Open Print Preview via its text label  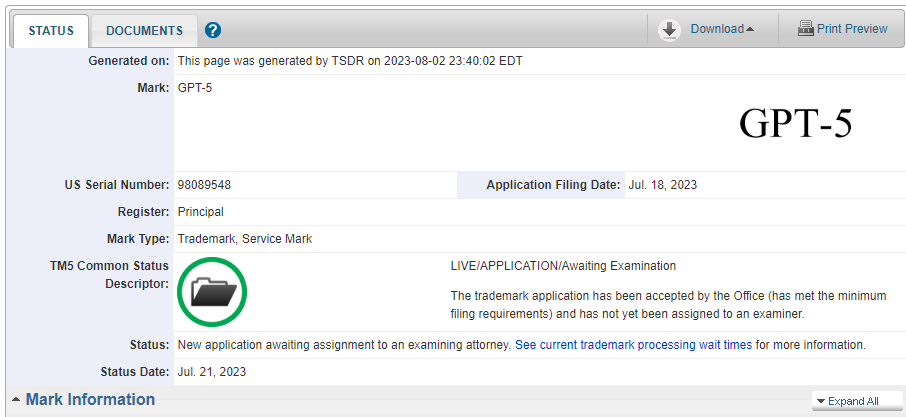pyautogui.click(x=851, y=29)
